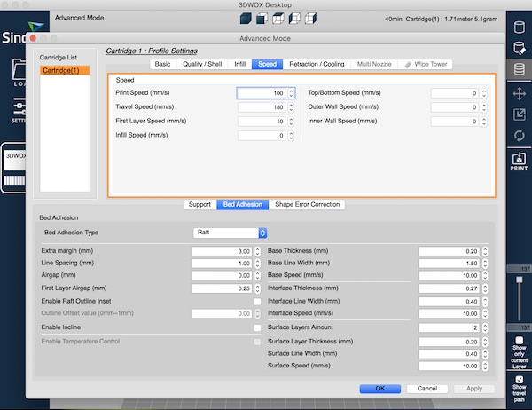Click the Surface Speed input field

(x=449, y=367)
